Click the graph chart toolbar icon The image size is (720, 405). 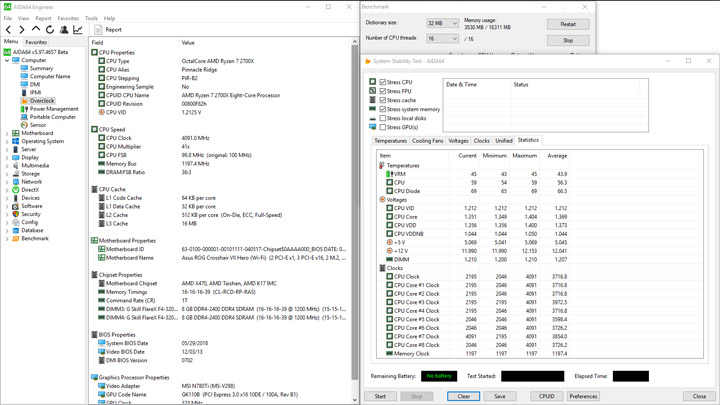[78, 30]
